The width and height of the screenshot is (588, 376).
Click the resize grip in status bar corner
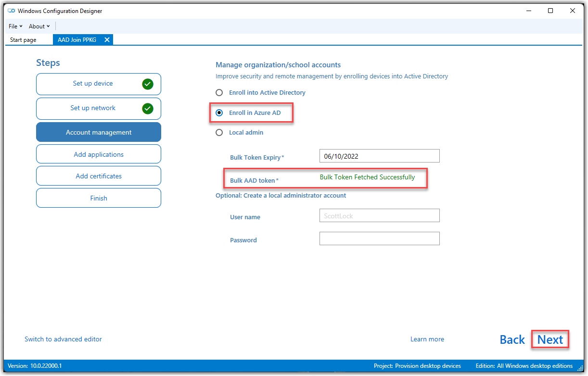580,367
